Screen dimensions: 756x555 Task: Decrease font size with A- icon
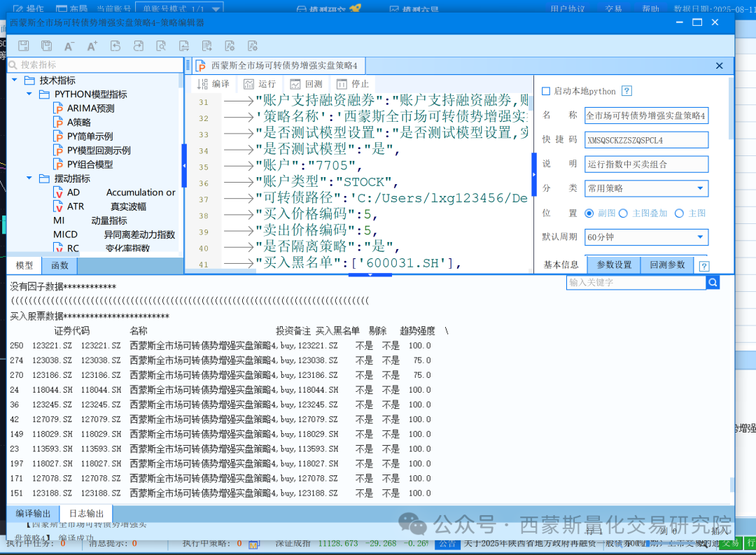(69, 46)
